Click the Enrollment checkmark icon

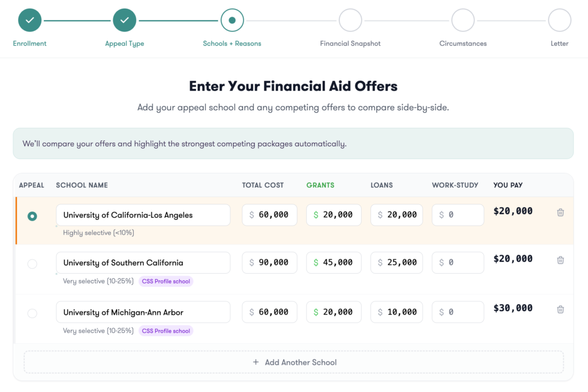click(29, 20)
